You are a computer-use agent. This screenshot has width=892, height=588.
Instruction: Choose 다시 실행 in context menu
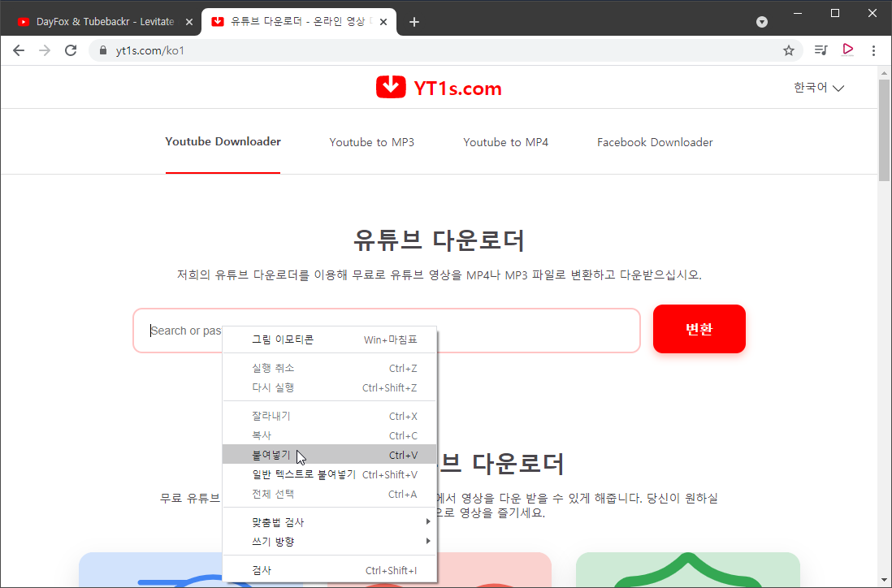coord(329,387)
